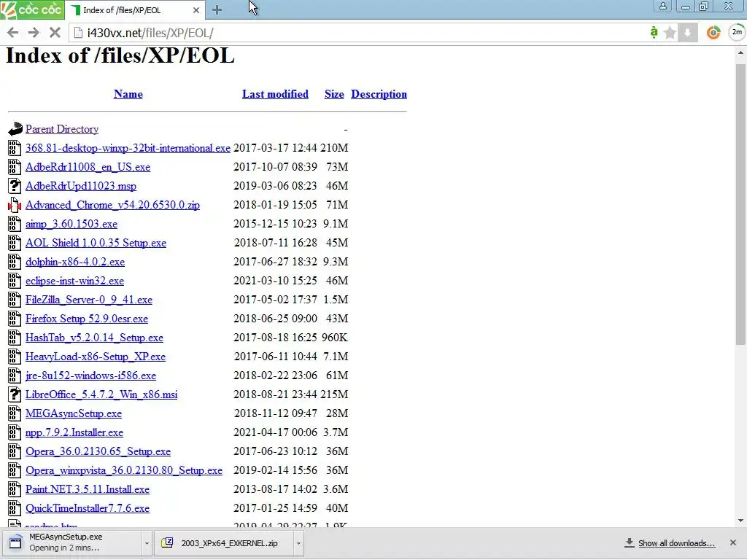Viewport: 747px width, 560px height.
Task: Click the unknown-file icon next to LibreOffice msi
Action: (x=15, y=394)
